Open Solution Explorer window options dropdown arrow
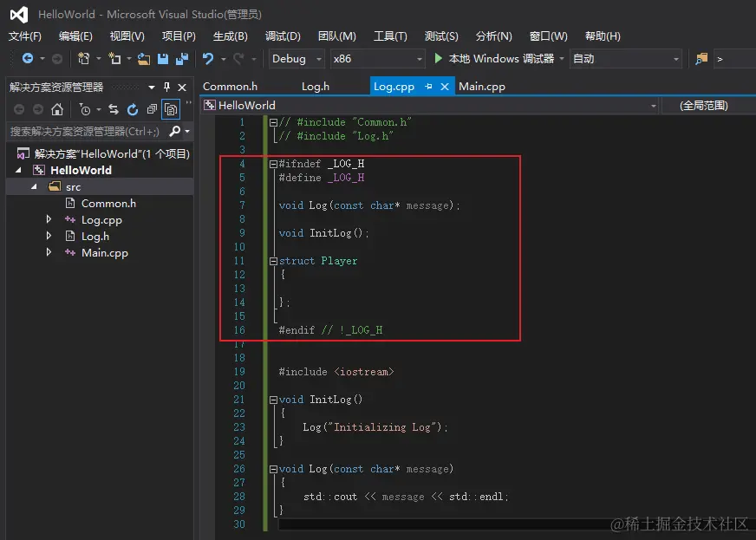Image resolution: width=756 pixels, height=540 pixels. point(152,88)
